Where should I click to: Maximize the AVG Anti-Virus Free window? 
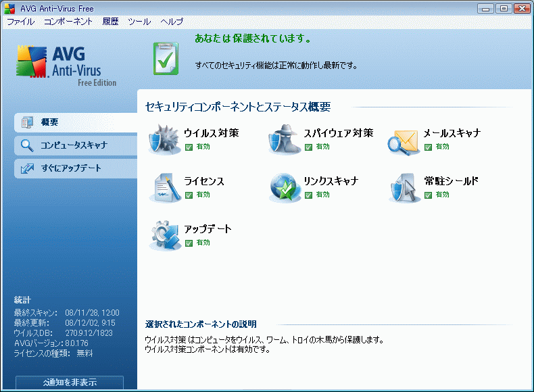coord(504,9)
